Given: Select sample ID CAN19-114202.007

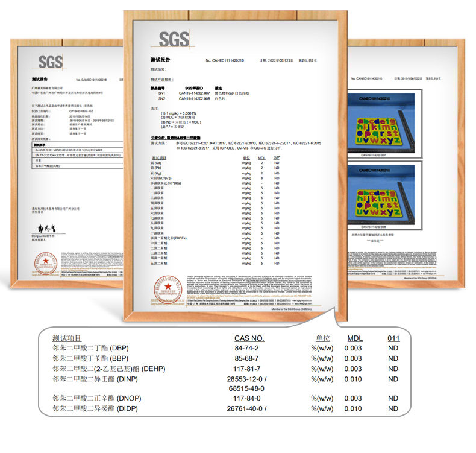Looking at the screenshot, I should tap(194, 93).
